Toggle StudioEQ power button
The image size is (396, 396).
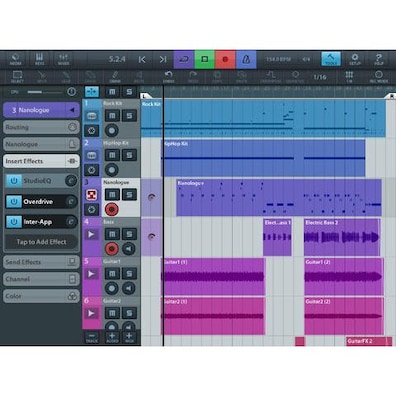(x=14, y=181)
